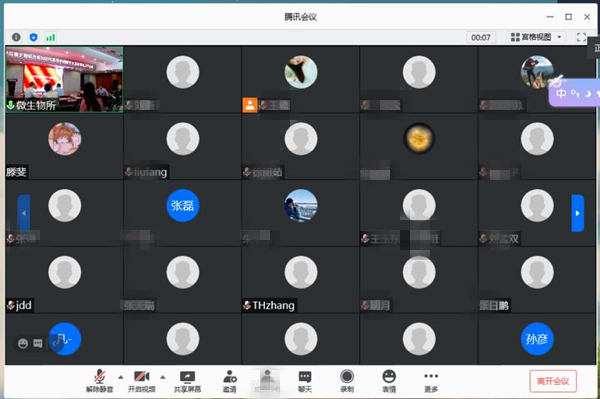Toggle the 共享屏幕 screen share

point(188,381)
